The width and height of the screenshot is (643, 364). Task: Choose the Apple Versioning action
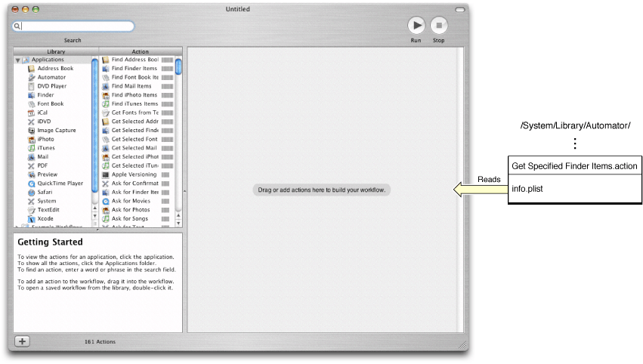134,174
